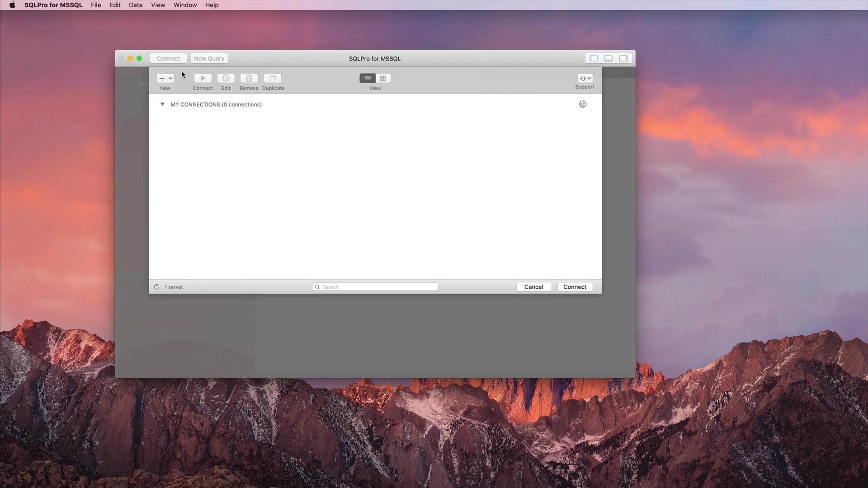The image size is (868, 488).
Task: Click the Cancel button
Action: pos(533,287)
